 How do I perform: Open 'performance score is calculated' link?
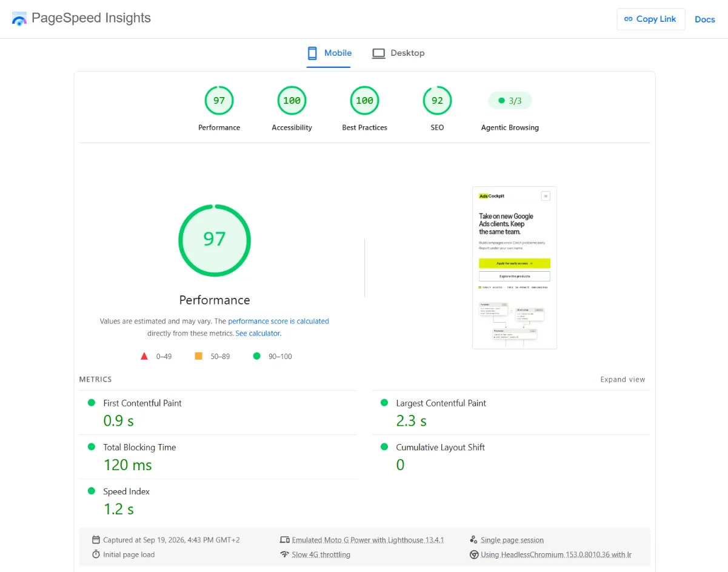pyautogui.click(x=278, y=321)
